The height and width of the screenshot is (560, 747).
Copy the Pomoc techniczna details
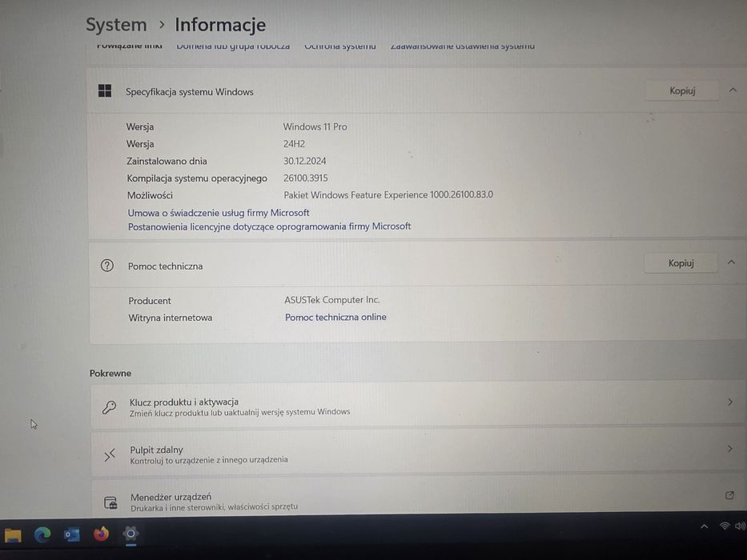point(681,263)
